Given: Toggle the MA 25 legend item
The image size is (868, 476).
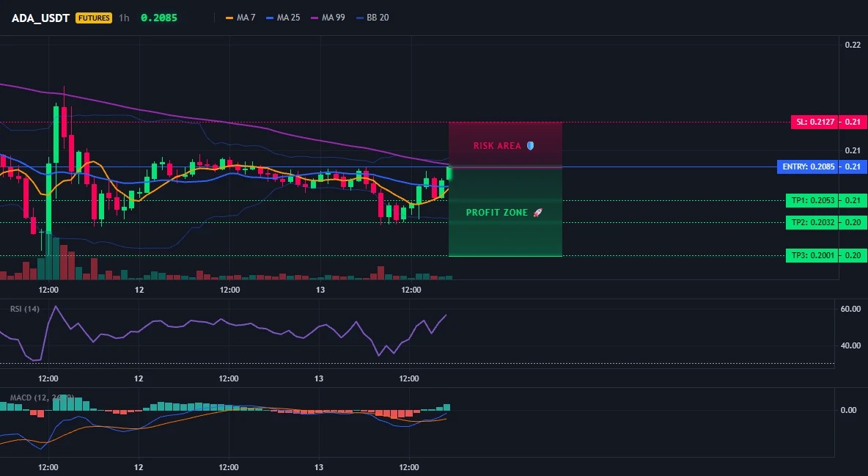Looking at the screenshot, I should pyautogui.click(x=283, y=18).
